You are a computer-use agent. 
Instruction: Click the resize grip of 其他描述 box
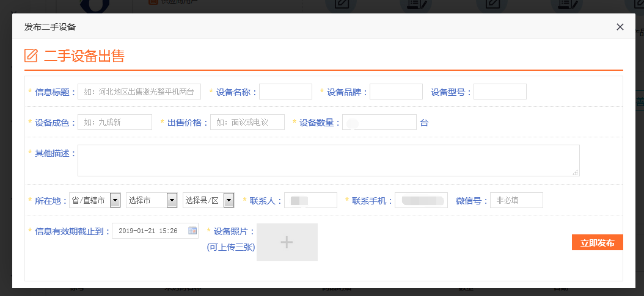pos(576,172)
